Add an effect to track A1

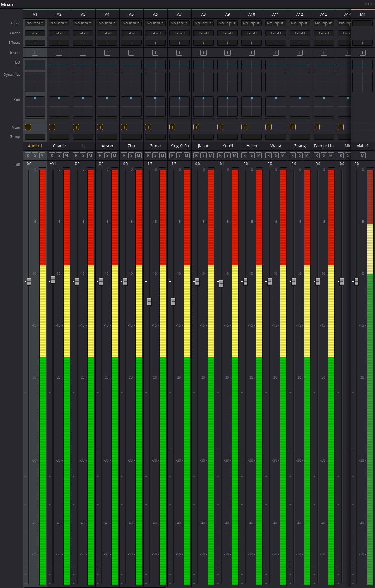tap(35, 43)
